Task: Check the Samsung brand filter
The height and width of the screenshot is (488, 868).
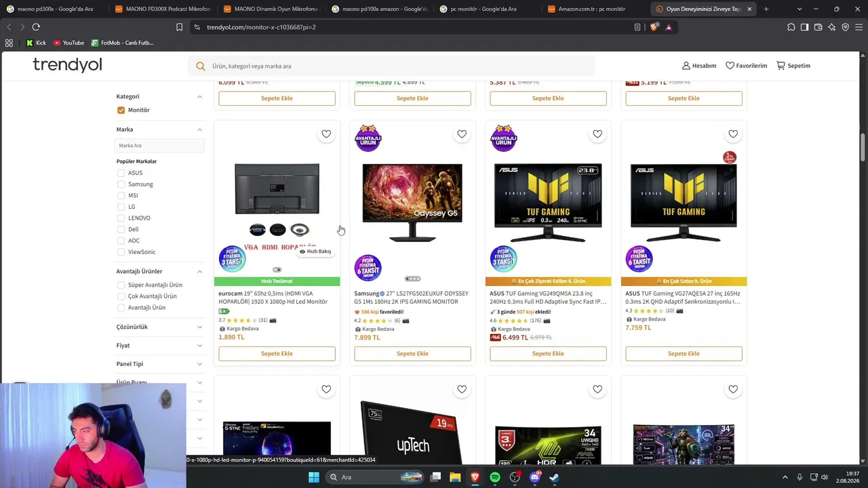Action: pyautogui.click(x=121, y=184)
